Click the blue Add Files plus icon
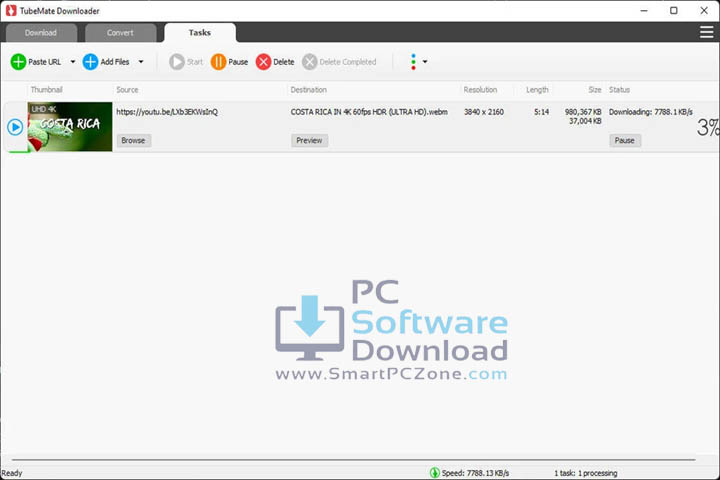The image size is (720, 480). pos(90,62)
